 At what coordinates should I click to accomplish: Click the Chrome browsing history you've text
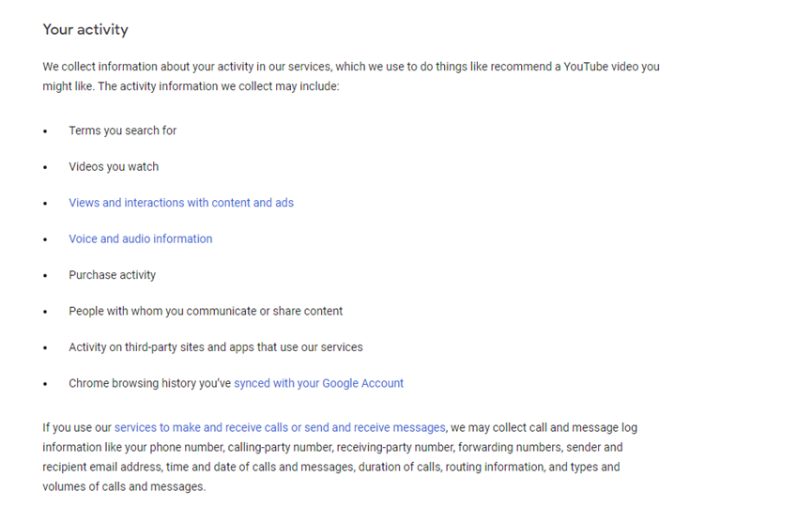click(x=149, y=383)
